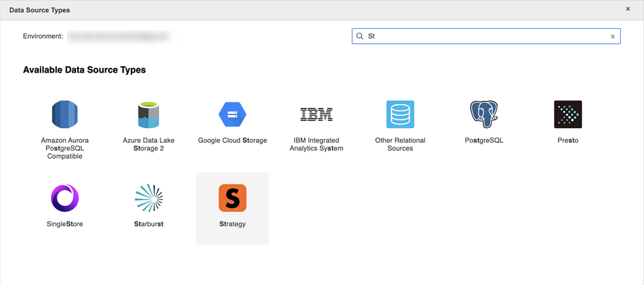Open the Other Relational Sources database icon
The height and width of the screenshot is (285, 644).
400,115
